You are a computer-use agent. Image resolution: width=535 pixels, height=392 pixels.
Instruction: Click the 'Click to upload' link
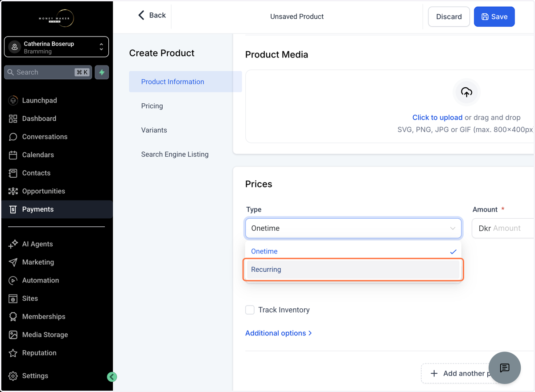click(x=437, y=118)
